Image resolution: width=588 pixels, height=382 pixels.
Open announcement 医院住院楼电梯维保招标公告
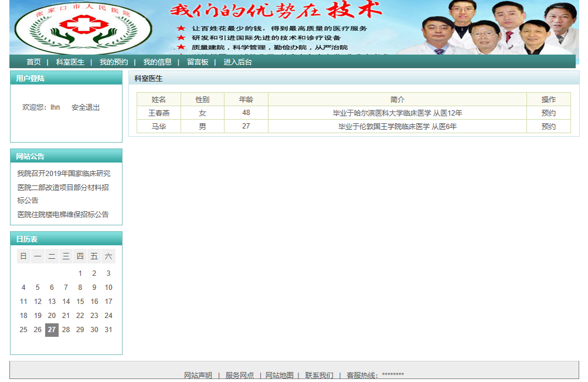(x=63, y=214)
